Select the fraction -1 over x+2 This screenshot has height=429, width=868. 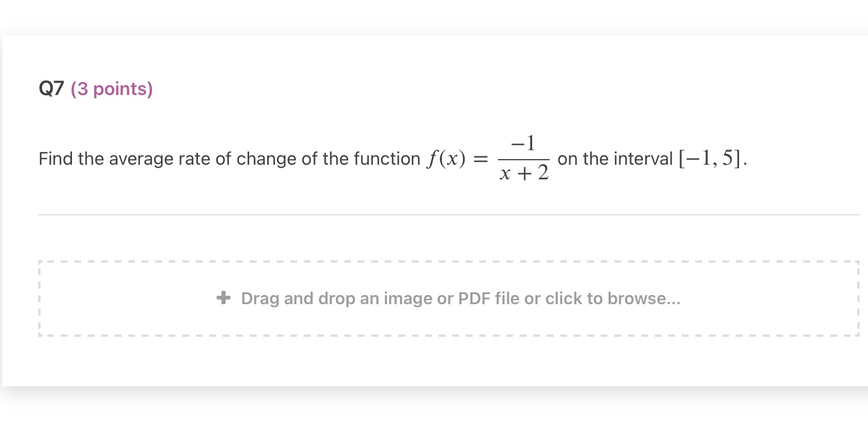(524, 158)
